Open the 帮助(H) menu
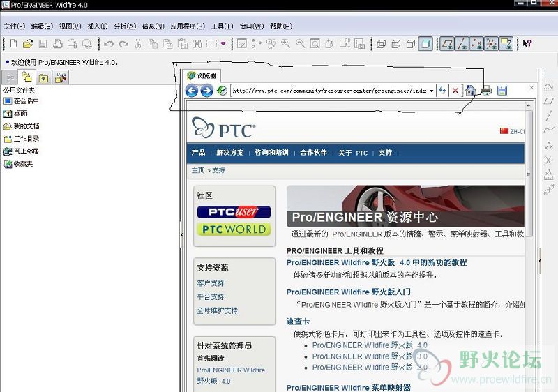This screenshot has height=392, width=558. (x=281, y=26)
